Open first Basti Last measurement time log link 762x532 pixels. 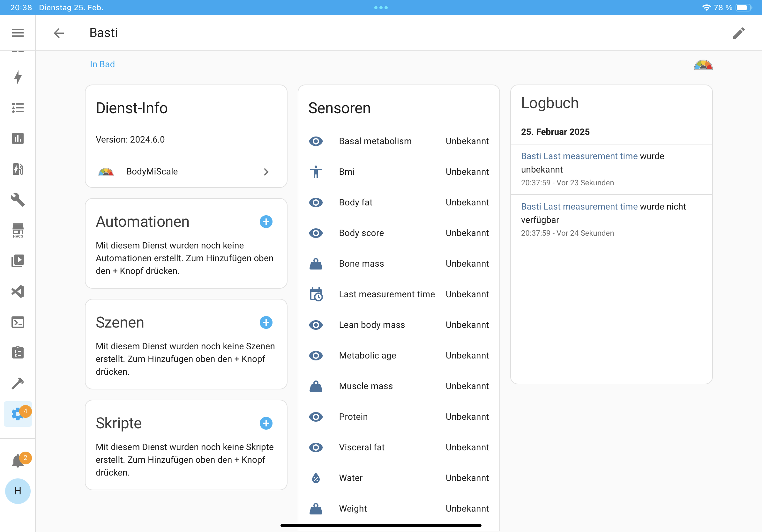(x=579, y=156)
